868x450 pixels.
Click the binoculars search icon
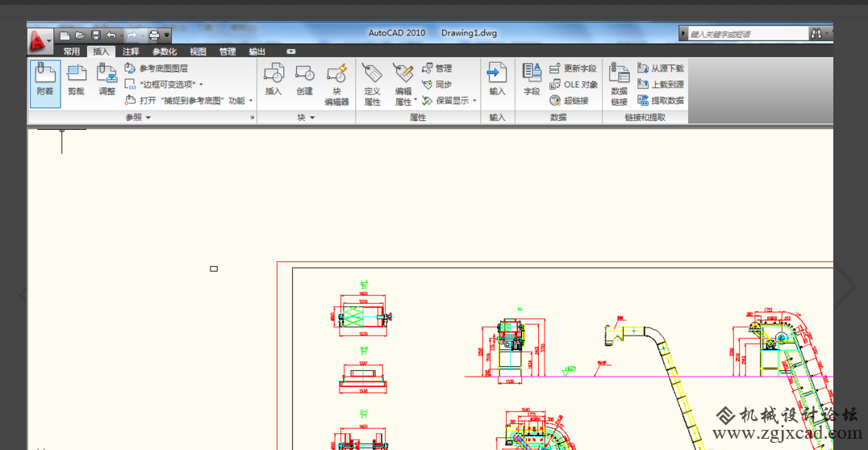point(816,34)
